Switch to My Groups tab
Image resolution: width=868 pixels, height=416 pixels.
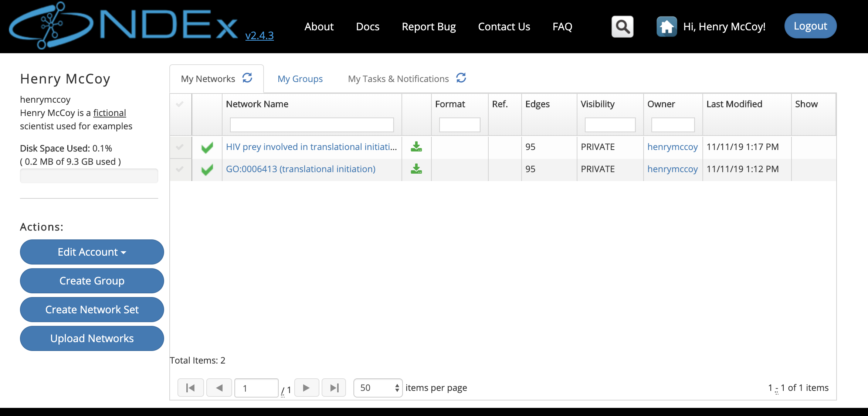pyautogui.click(x=300, y=79)
